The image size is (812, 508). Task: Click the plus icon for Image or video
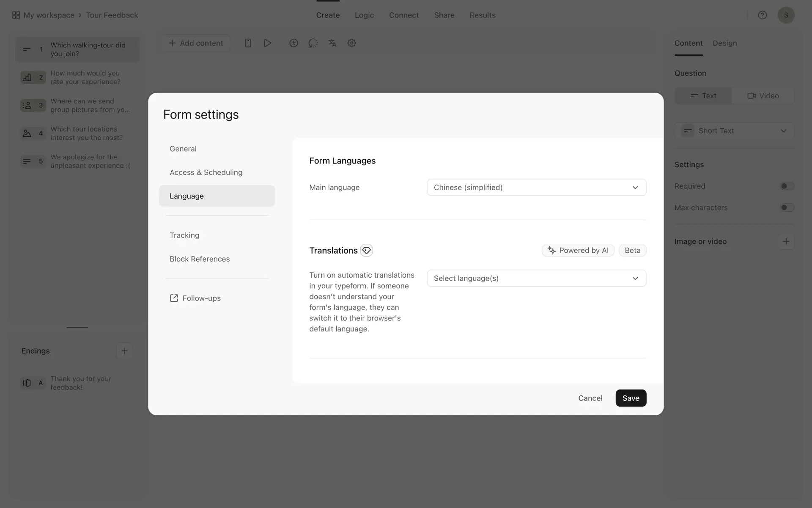click(x=786, y=241)
